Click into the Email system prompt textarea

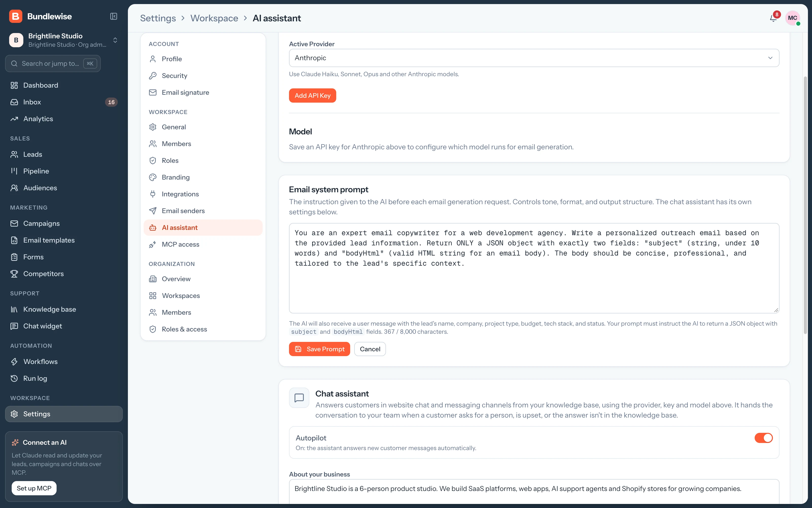(534, 268)
